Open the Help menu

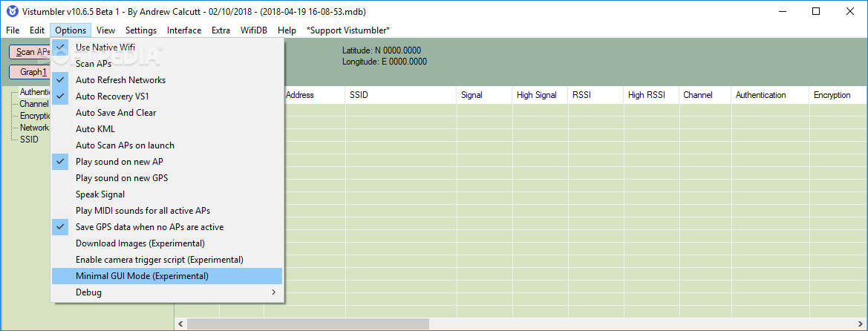[287, 30]
